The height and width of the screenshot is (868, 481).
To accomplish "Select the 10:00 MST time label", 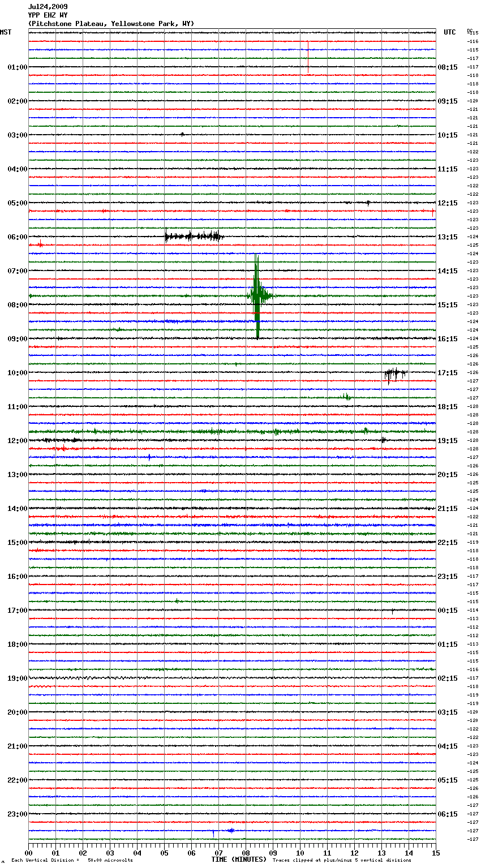I will click(x=18, y=373).
